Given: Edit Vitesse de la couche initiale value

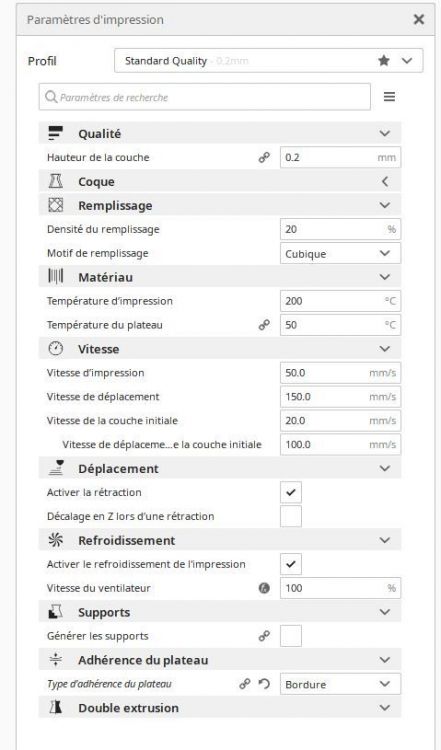Looking at the screenshot, I should click(340, 420).
